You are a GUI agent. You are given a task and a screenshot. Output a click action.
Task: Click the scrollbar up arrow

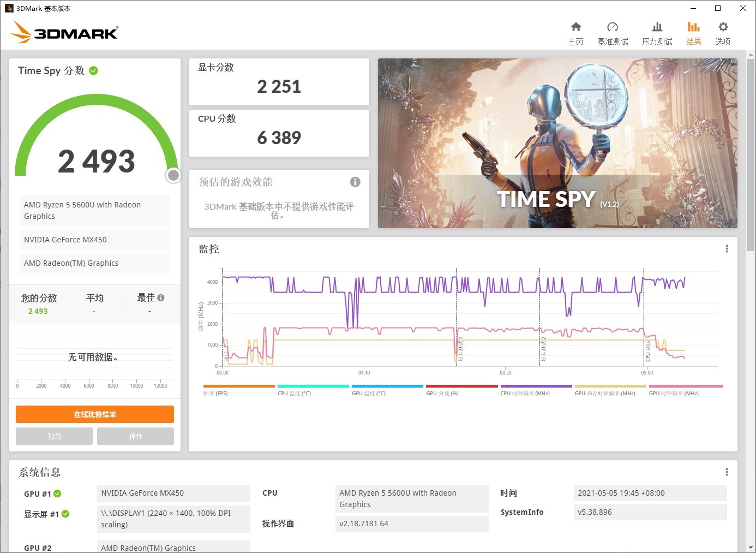[751, 55]
